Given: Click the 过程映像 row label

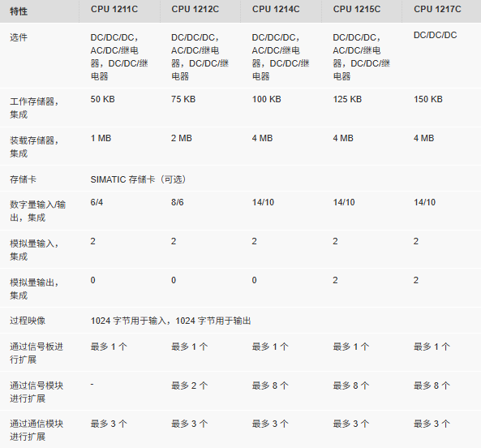Looking at the screenshot, I should click(28, 321).
